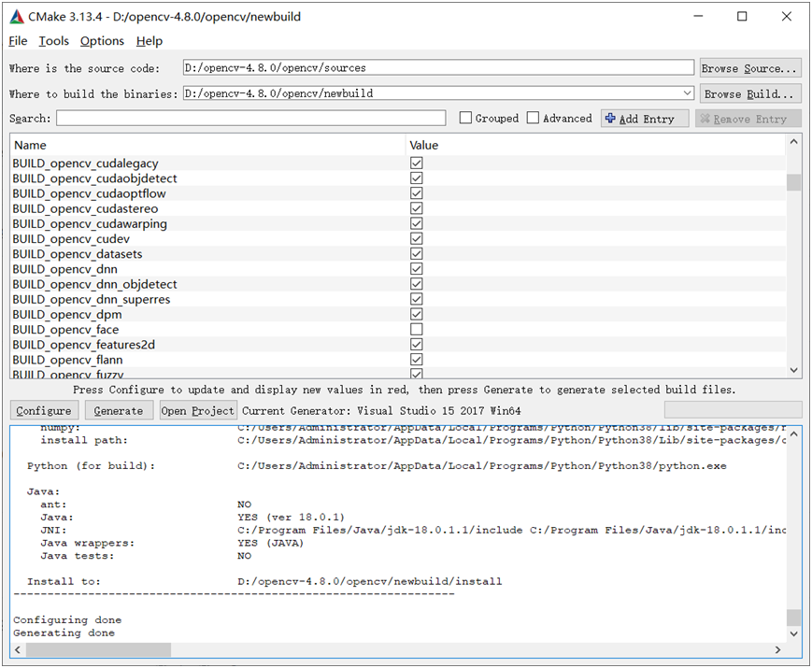
Task: Click the Add Entry button
Action: pyautogui.click(x=645, y=119)
